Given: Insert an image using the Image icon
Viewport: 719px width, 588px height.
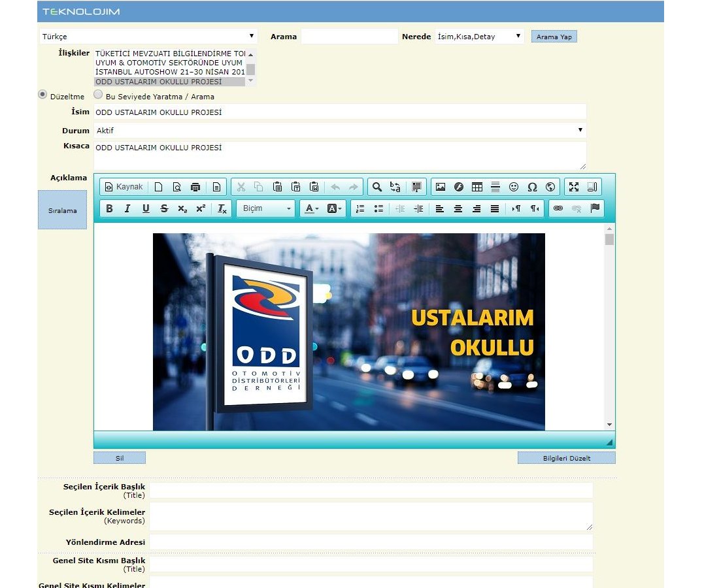Looking at the screenshot, I should click(441, 187).
